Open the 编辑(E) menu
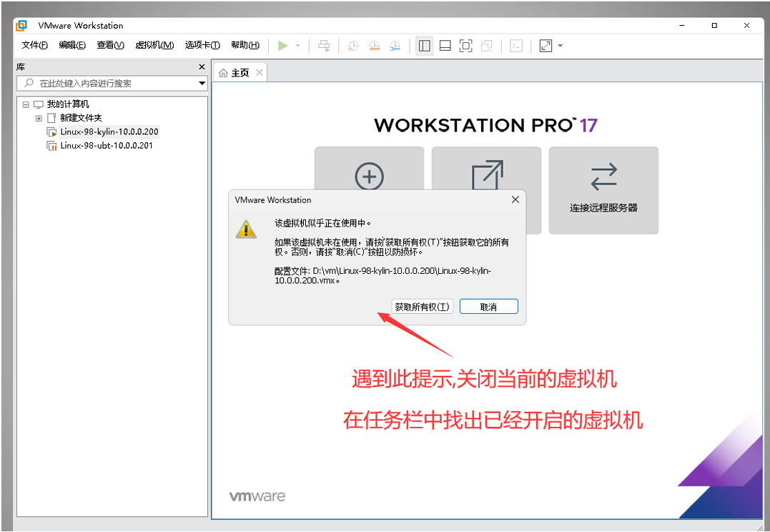 pyautogui.click(x=72, y=45)
